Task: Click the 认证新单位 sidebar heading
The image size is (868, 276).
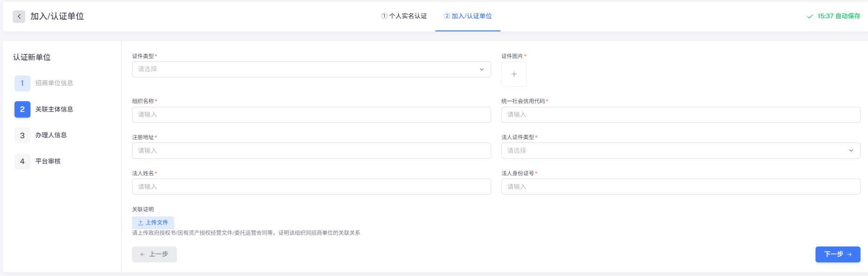Action: tap(32, 57)
